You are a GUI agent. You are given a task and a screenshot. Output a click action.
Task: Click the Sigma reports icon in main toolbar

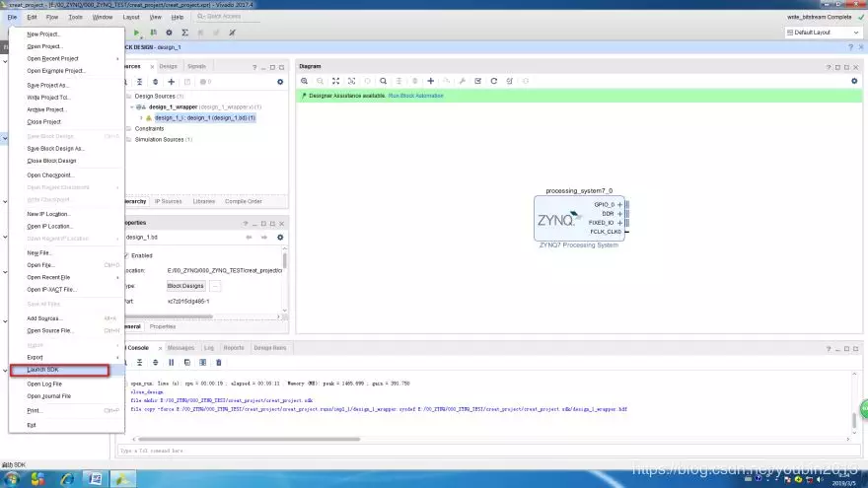click(x=184, y=33)
